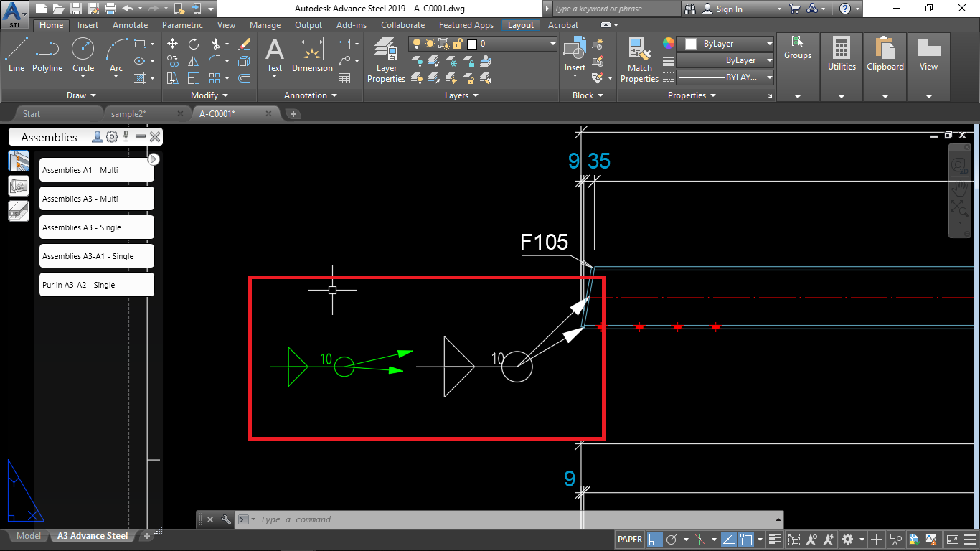
Task: Click the white layer color swatch
Action: [472, 44]
